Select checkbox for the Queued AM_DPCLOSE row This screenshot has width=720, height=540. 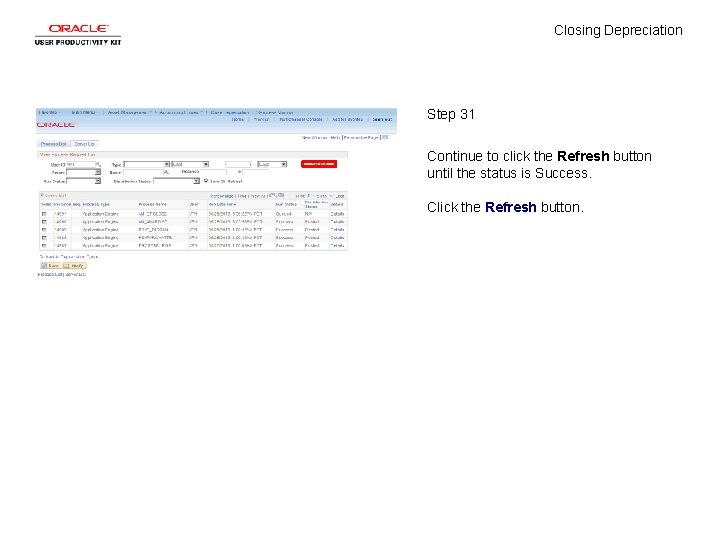[x=44, y=214]
